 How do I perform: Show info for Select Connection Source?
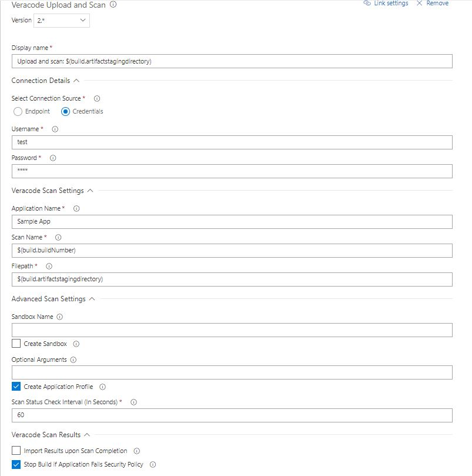97,98
